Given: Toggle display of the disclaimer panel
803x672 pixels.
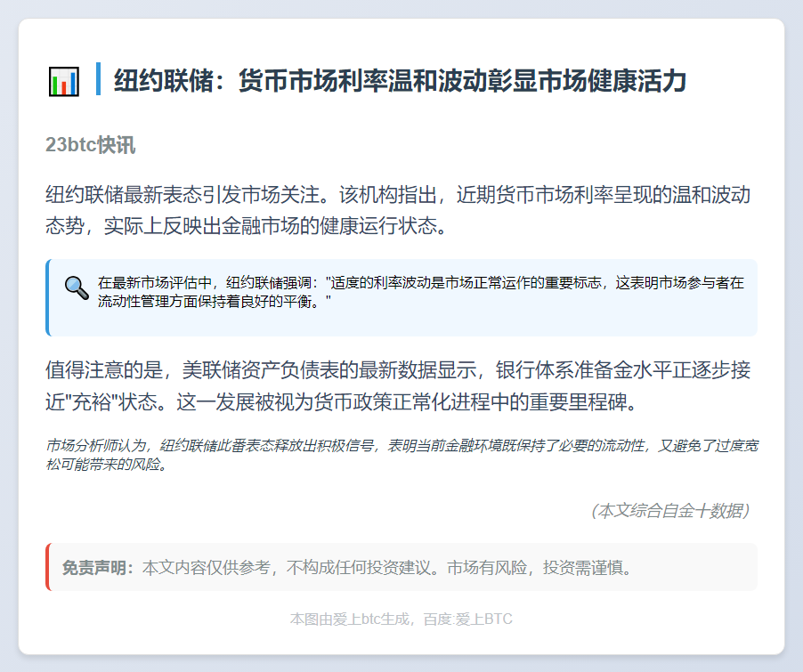Looking at the screenshot, I should [401, 567].
